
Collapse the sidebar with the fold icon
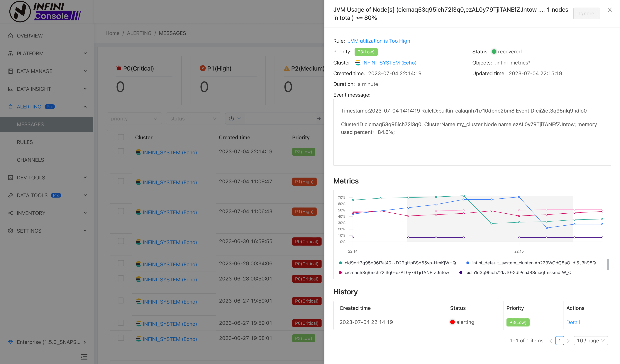[84, 357]
